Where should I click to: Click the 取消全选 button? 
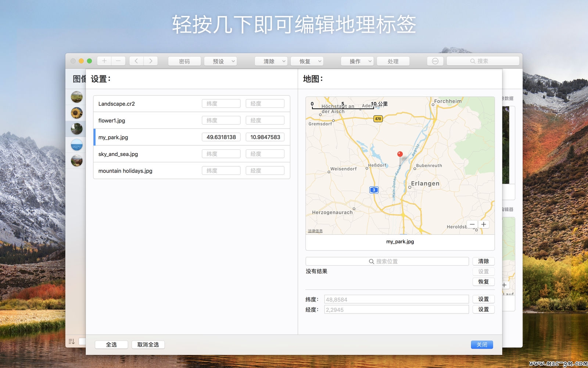point(148,344)
